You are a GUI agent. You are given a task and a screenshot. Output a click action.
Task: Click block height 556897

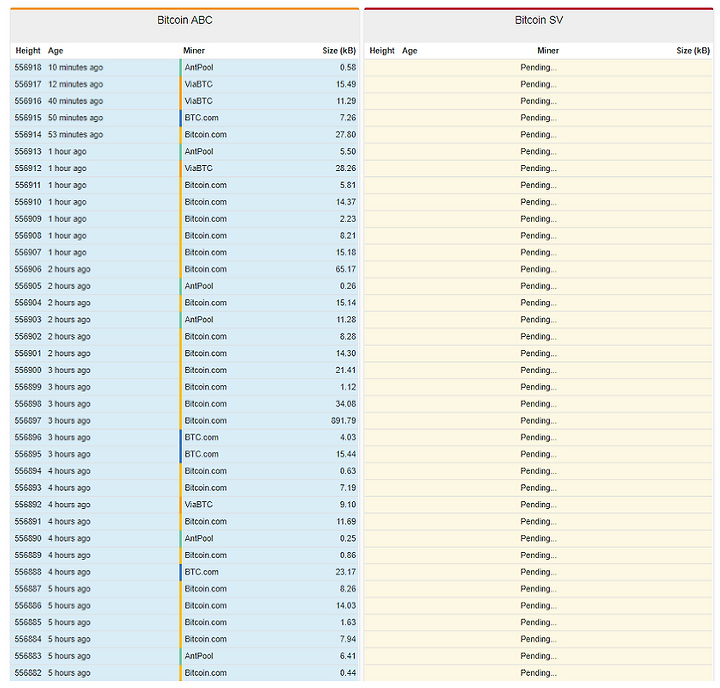coord(28,421)
